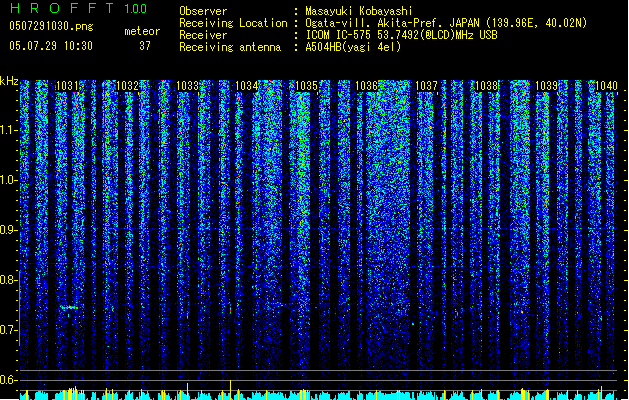Click the 1035 time marker
This screenshot has height=400, width=629.
pyautogui.click(x=306, y=86)
